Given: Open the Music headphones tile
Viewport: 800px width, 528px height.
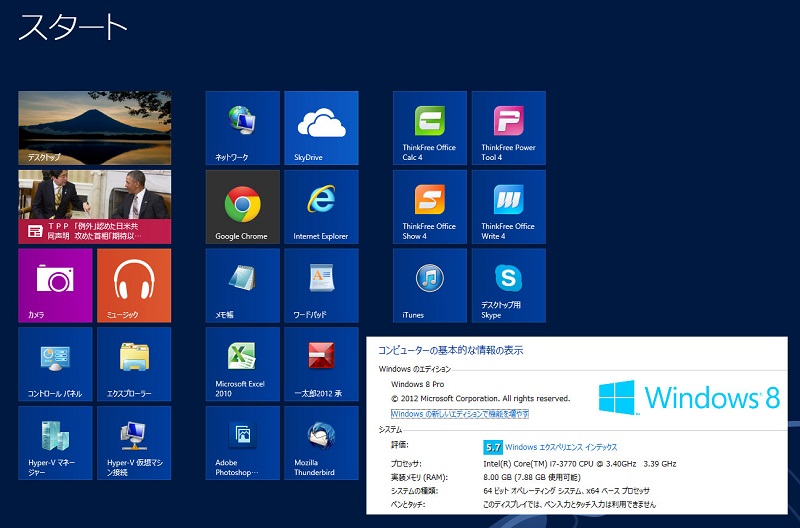Looking at the screenshot, I should tap(134, 286).
